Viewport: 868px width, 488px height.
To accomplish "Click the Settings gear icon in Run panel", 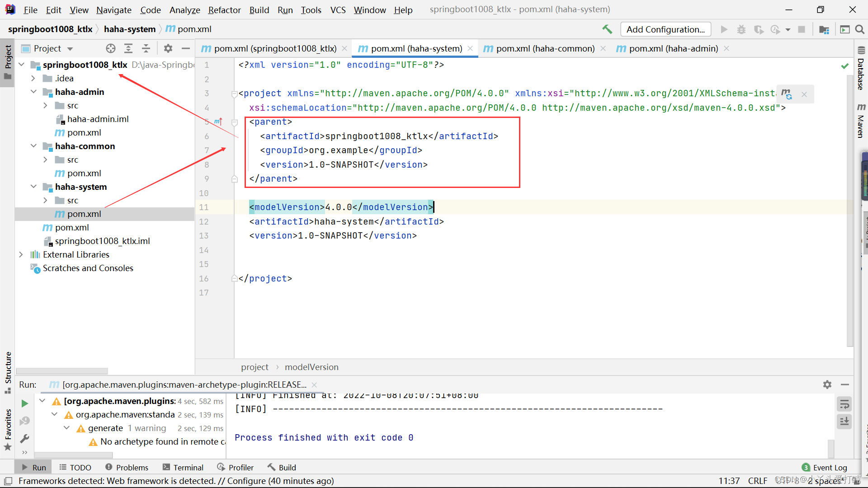I will click(x=827, y=385).
